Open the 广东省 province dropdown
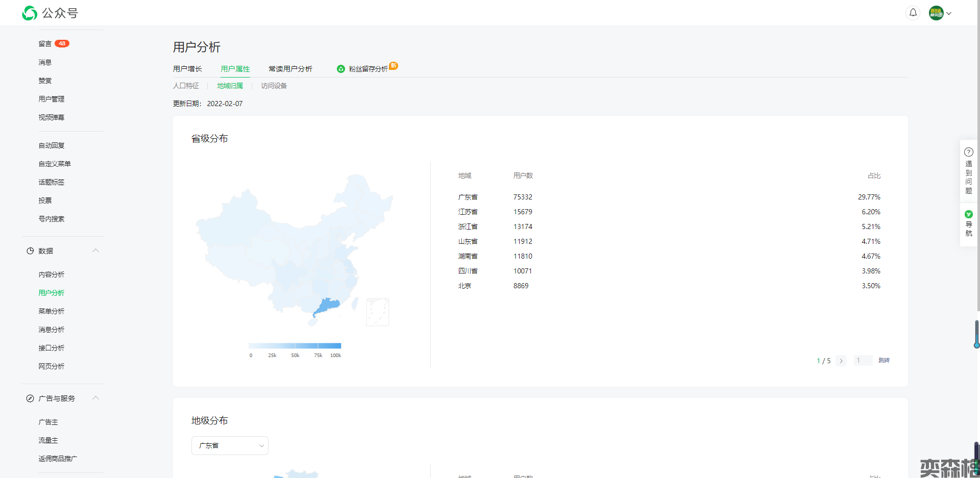This screenshot has width=980, height=478. [230, 445]
